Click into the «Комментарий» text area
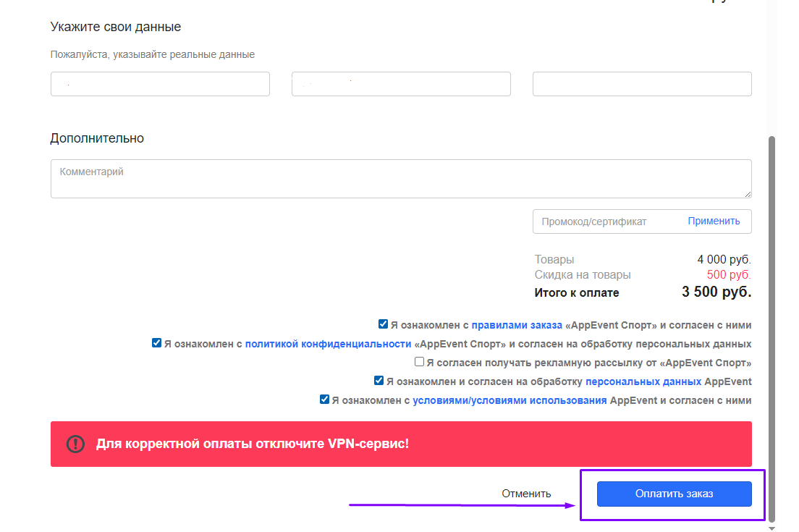The image size is (799, 532). [x=401, y=179]
